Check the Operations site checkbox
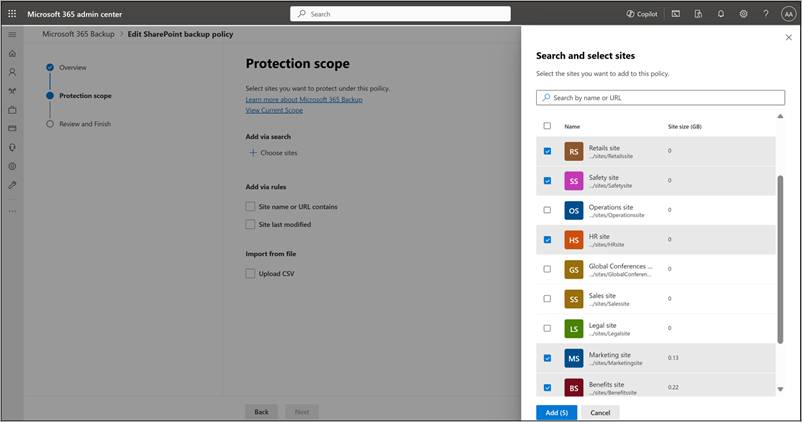802x422 pixels. pyautogui.click(x=547, y=210)
